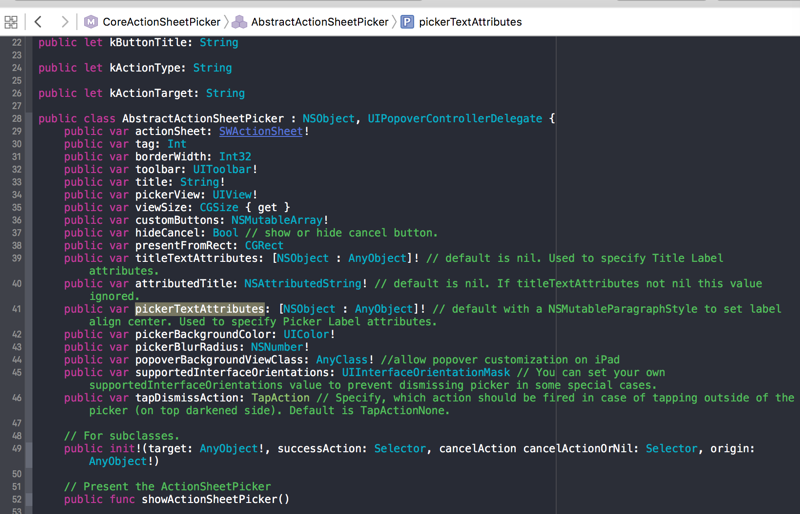The width and height of the screenshot is (800, 514).
Task: Open AbstractActionSheetPicker jump bar segment
Action: tap(319, 22)
